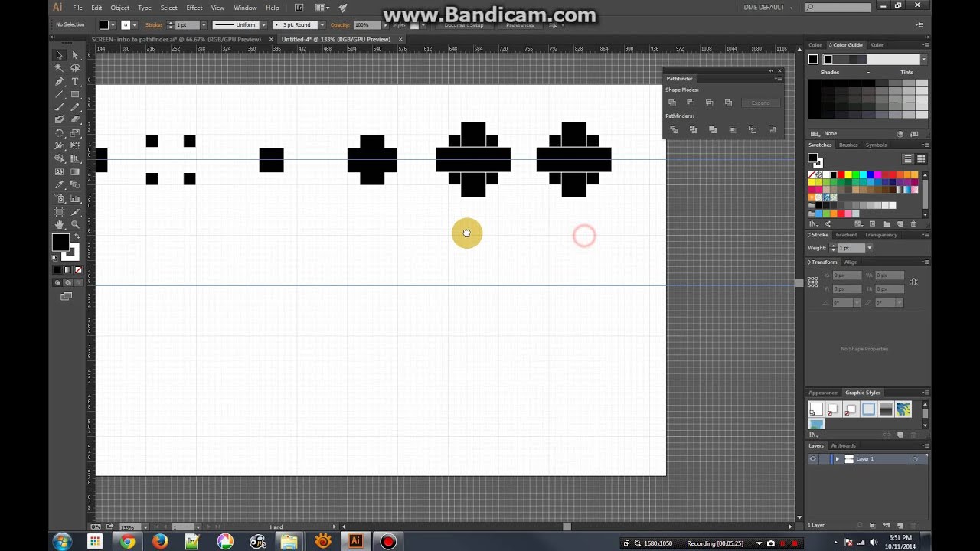Image resolution: width=980 pixels, height=551 pixels.
Task: Select the Eyedropper tool
Action: coord(59,184)
